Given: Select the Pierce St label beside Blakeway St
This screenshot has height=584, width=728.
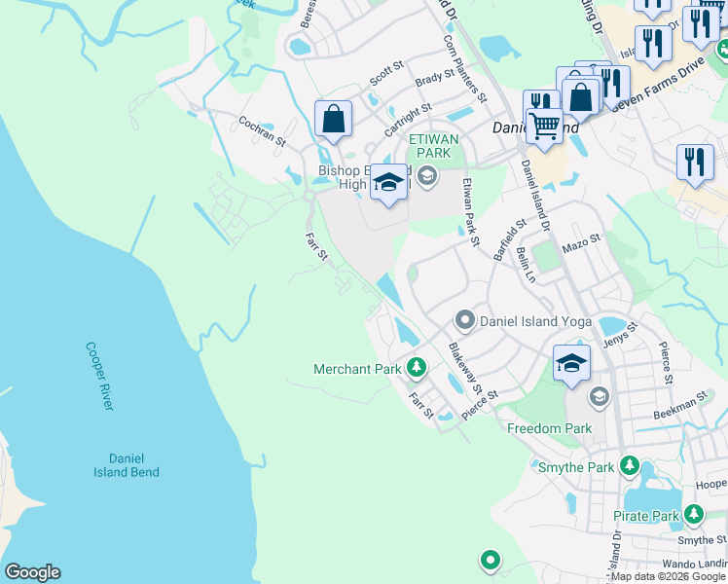Looking at the screenshot, I should 480,405.
